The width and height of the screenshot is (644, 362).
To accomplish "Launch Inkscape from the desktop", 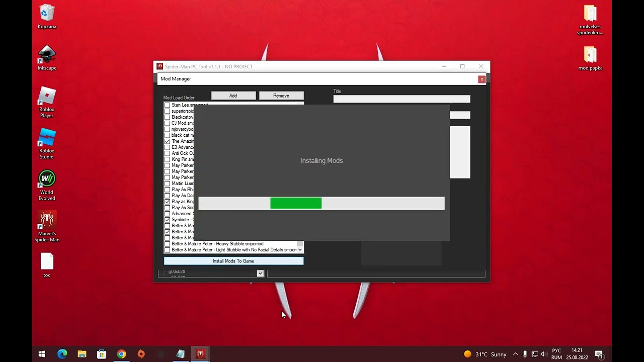I will (x=47, y=58).
